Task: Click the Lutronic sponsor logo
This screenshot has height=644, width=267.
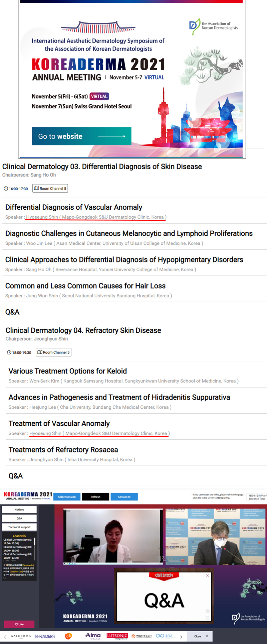Action: [x=117, y=636]
